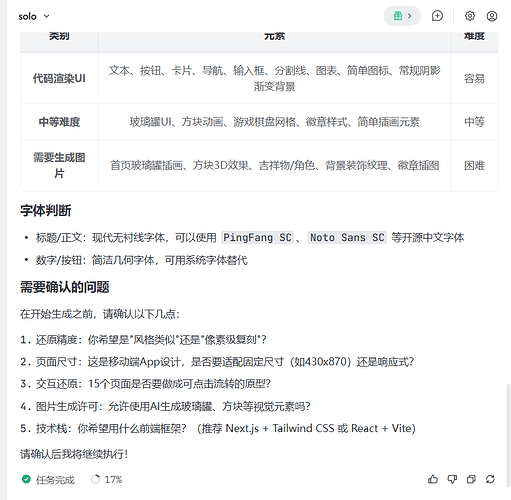Give thumbs up to the response
The width and height of the screenshot is (511, 500).
(x=433, y=479)
